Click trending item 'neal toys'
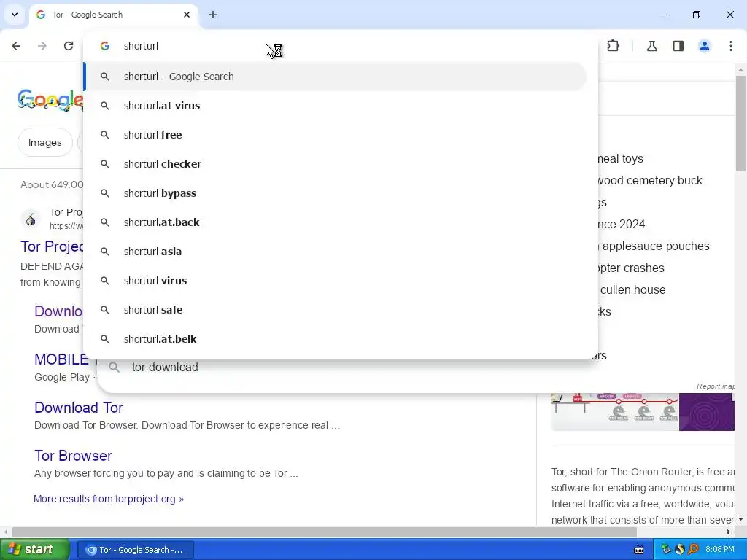 pyautogui.click(x=620, y=158)
